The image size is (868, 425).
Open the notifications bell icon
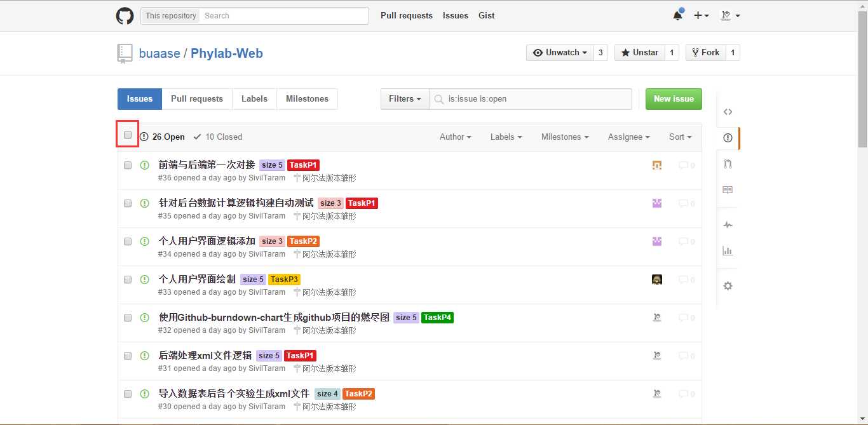[678, 15]
